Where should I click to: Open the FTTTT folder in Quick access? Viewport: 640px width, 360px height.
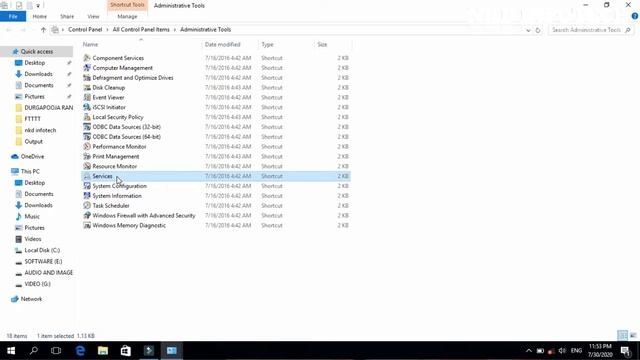(32, 119)
